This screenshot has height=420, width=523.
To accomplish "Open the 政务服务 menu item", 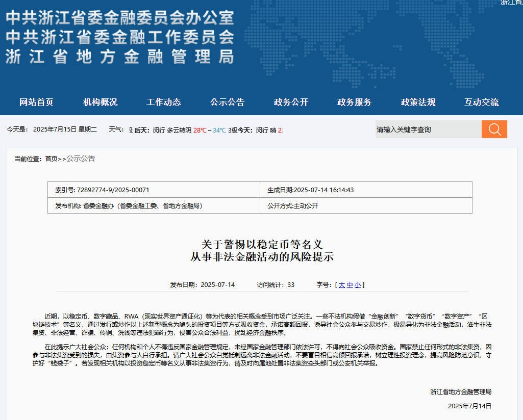I will pos(354,102).
